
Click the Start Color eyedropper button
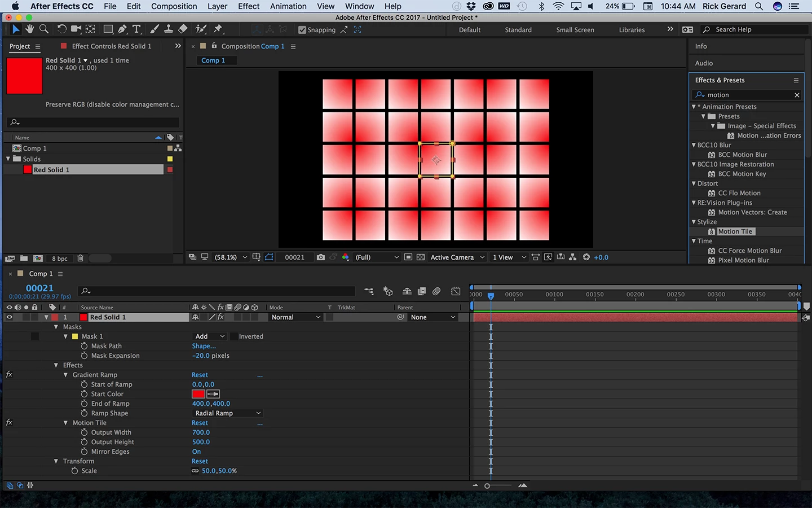coord(213,394)
